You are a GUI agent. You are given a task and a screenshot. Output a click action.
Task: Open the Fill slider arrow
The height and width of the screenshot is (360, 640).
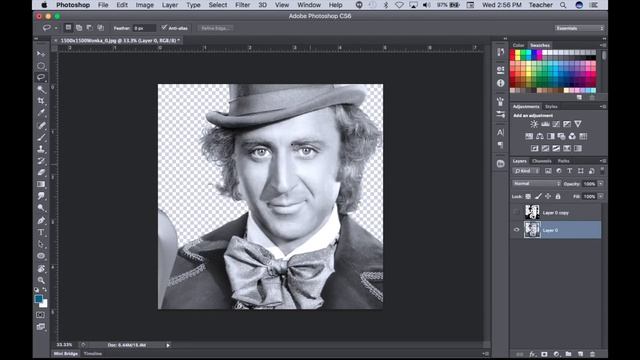[x=601, y=196]
